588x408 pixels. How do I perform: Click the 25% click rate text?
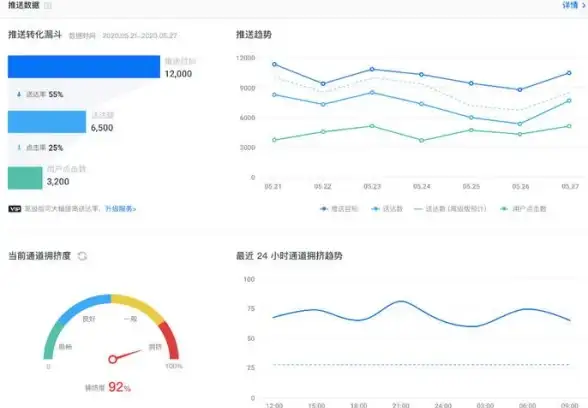[x=56, y=148]
